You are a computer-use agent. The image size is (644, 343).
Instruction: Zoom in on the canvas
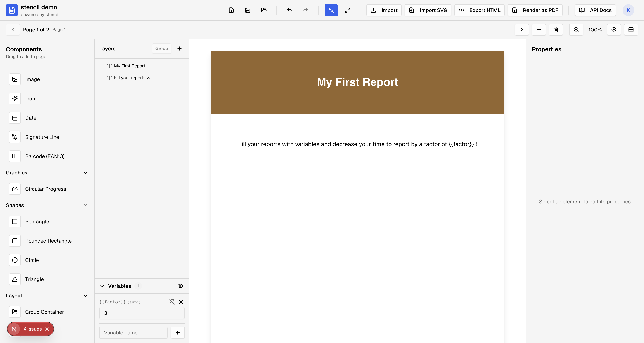(614, 29)
